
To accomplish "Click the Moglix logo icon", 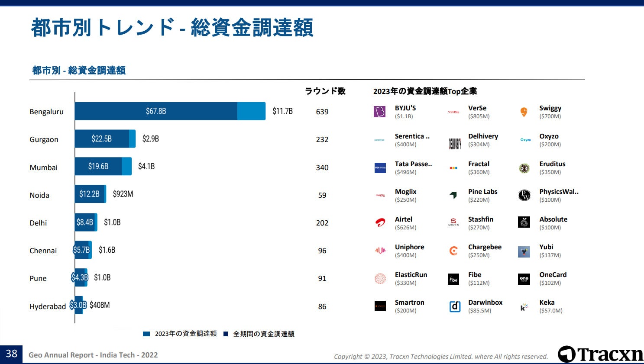I will tap(380, 196).
